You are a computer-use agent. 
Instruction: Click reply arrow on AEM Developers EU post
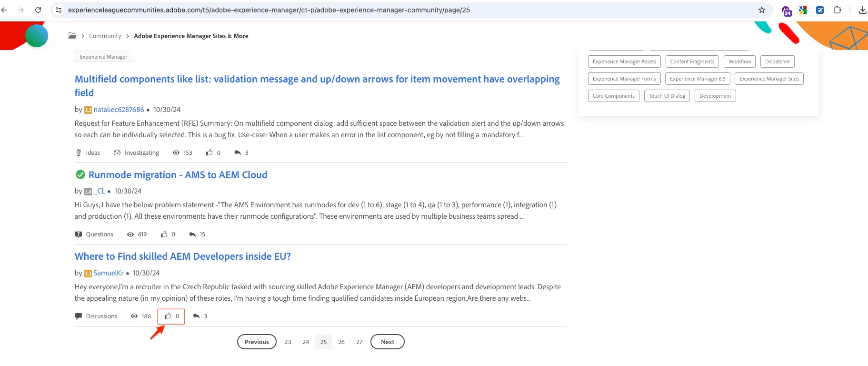tap(196, 316)
